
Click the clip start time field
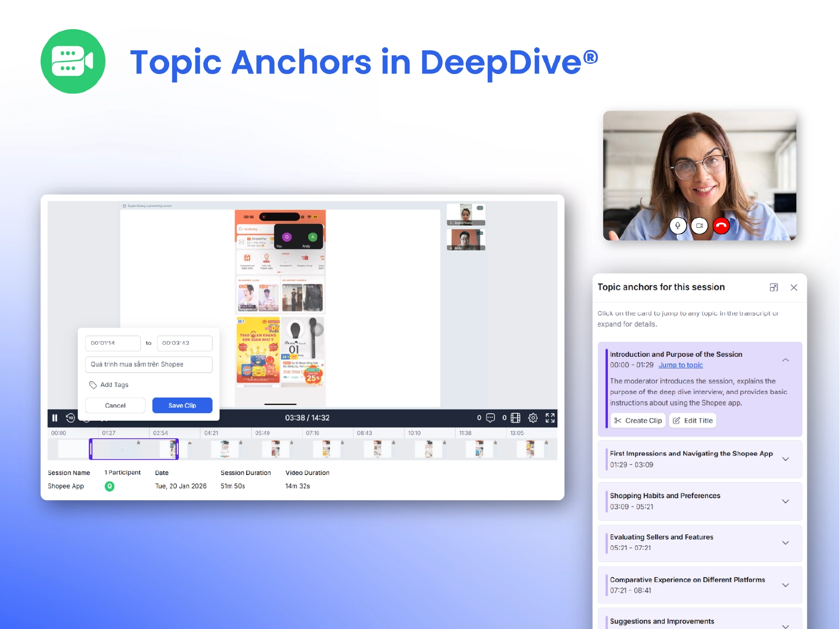[x=112, y=343]
